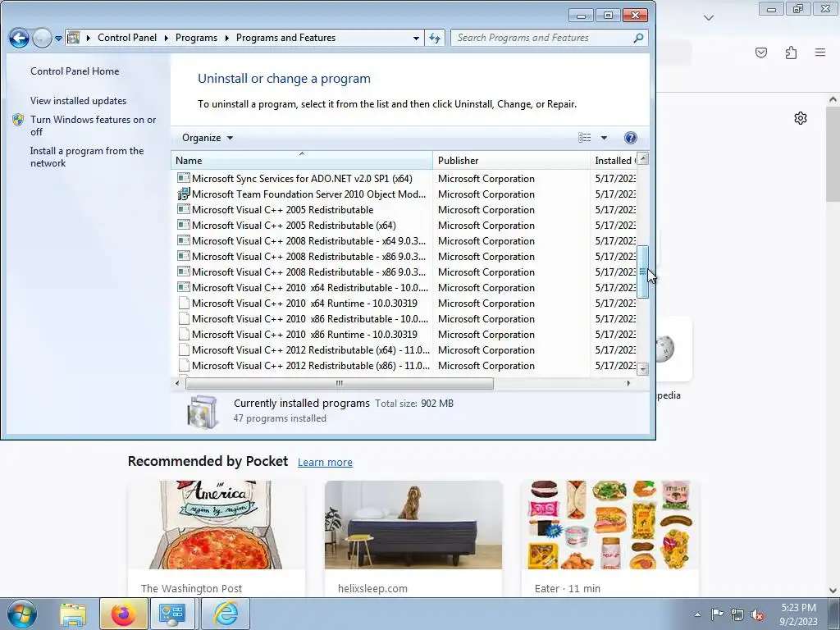Click horizontal scrollbar thumb of program list
840x630 pixels.
pyautogui.click(x=339, y=383)
